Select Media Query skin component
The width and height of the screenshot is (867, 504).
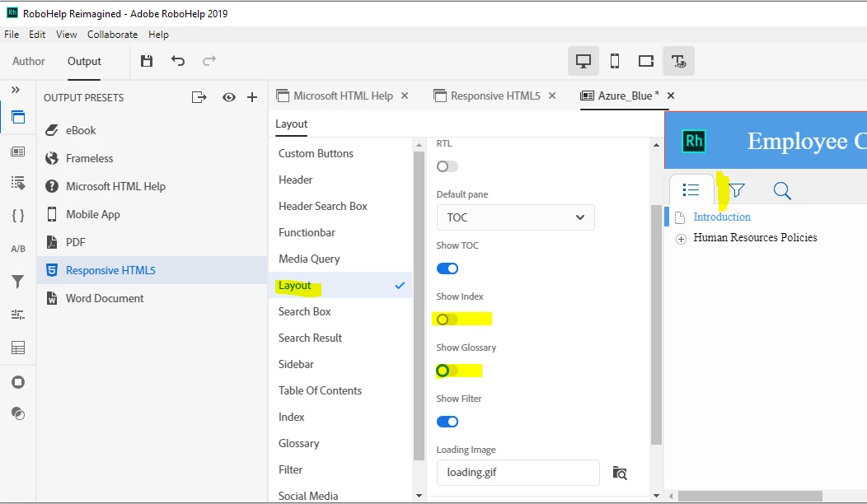click(x=340, y=259)
